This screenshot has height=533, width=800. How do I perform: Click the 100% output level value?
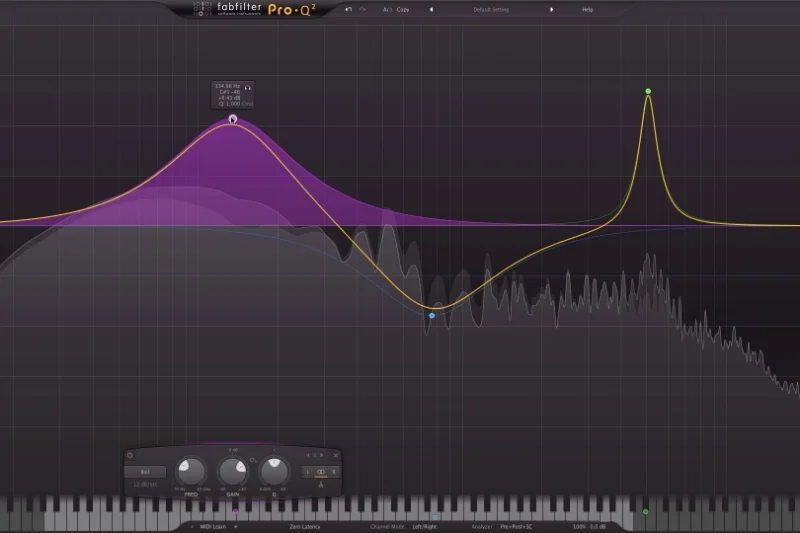tap(579, 526)
